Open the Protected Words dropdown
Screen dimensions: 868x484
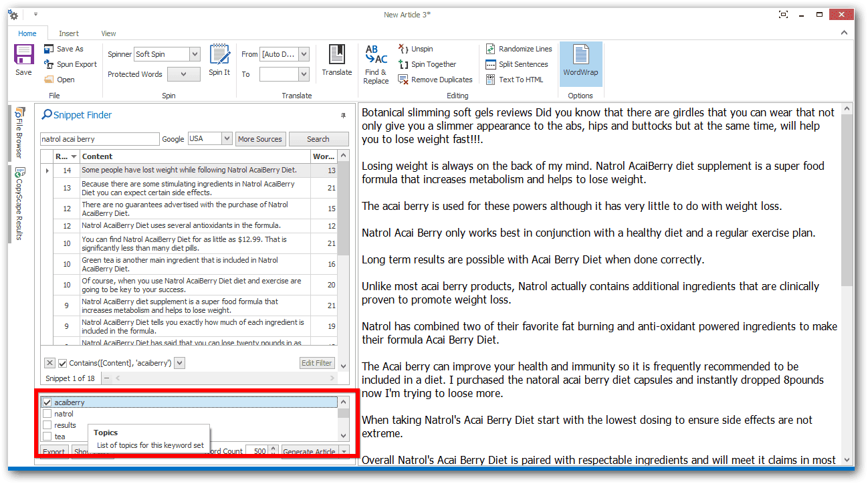[183, 74]
